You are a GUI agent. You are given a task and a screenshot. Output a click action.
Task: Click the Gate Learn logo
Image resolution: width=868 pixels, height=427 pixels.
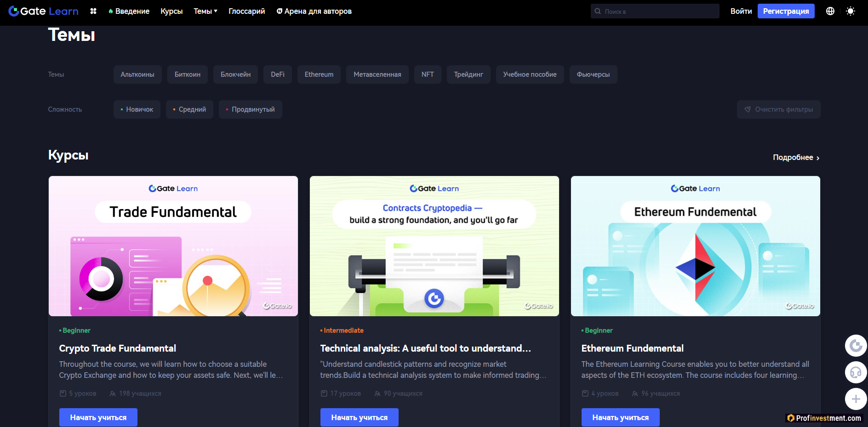(x=43, y=11)
